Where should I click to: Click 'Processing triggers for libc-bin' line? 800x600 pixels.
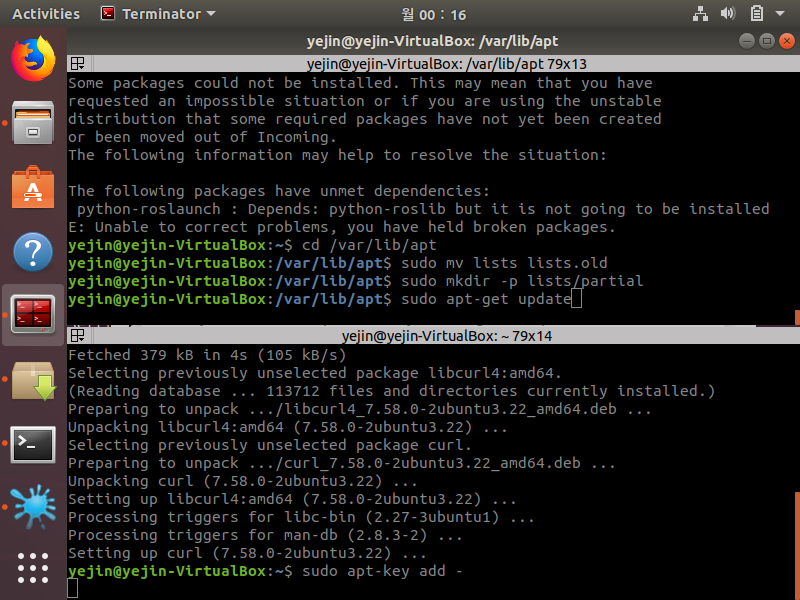click(301, 517)
